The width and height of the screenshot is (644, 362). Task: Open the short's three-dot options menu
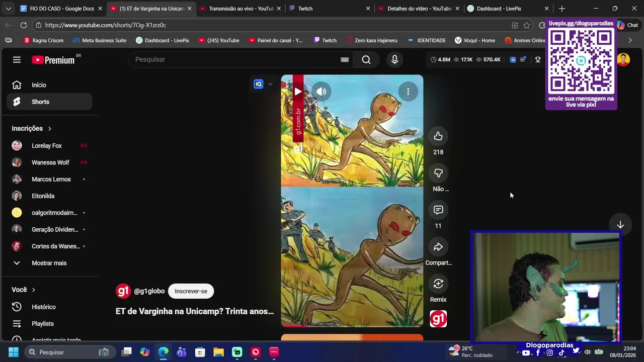click(408, 92)
